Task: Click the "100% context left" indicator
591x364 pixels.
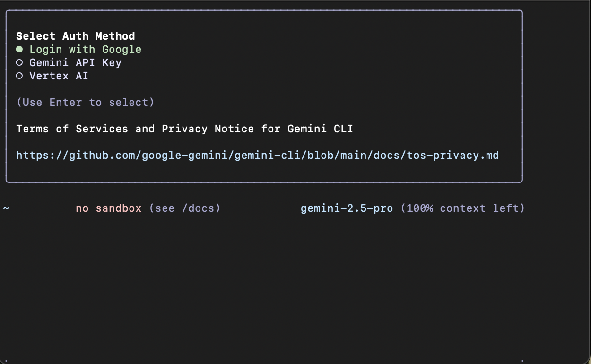Action: 461,208
